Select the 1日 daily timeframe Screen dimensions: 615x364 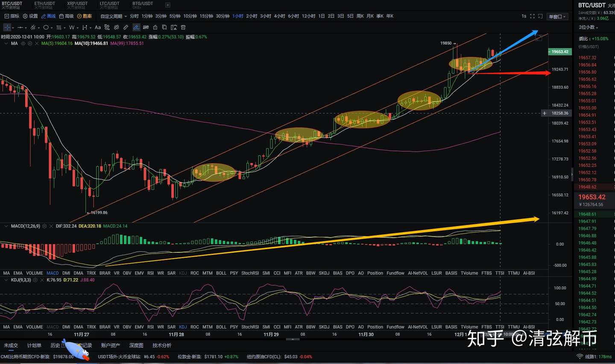322,16
